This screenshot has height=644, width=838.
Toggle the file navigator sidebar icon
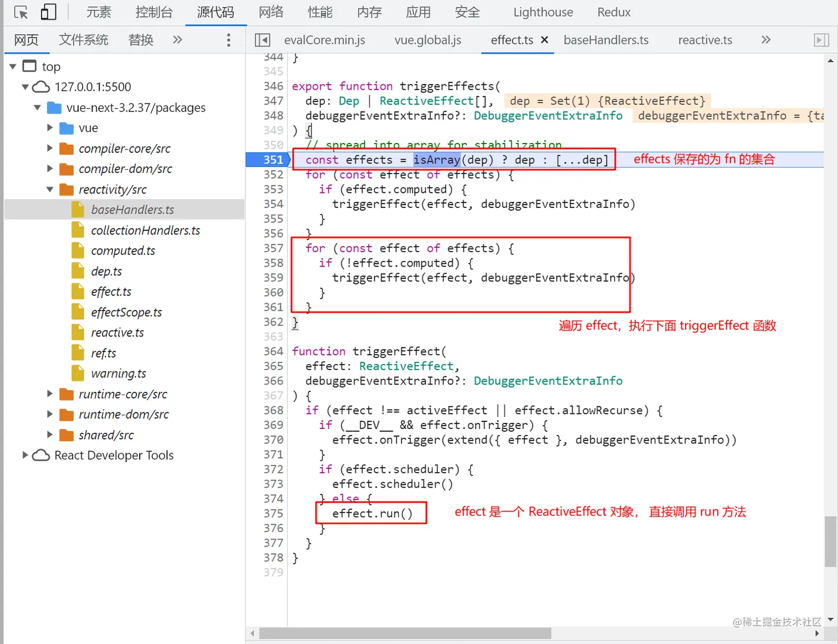262,40
